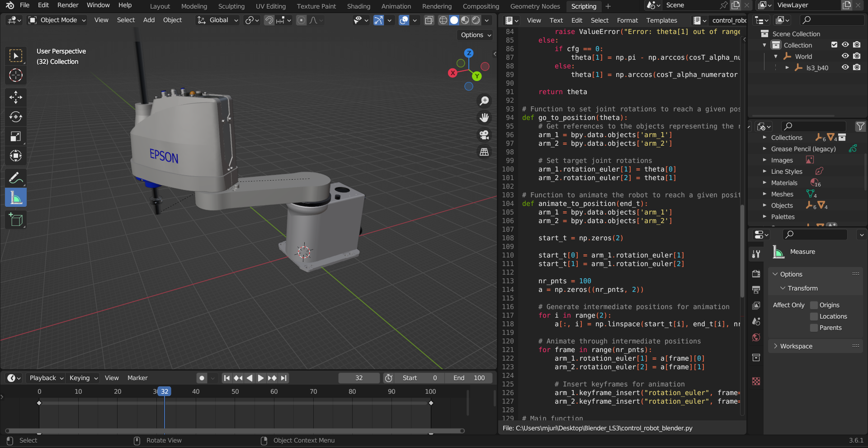Enable Affect Only Parents checkbox
868x448 pixels.
click(814, 328)
